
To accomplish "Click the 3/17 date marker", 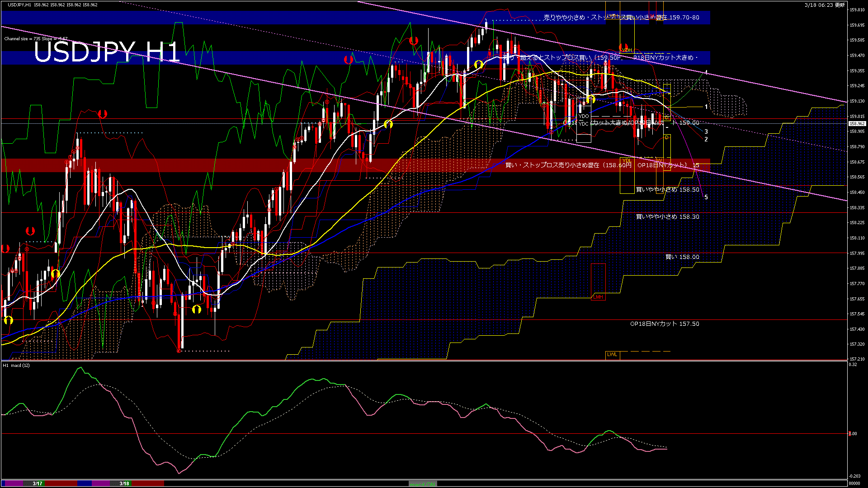I will (x=38, y=483).
